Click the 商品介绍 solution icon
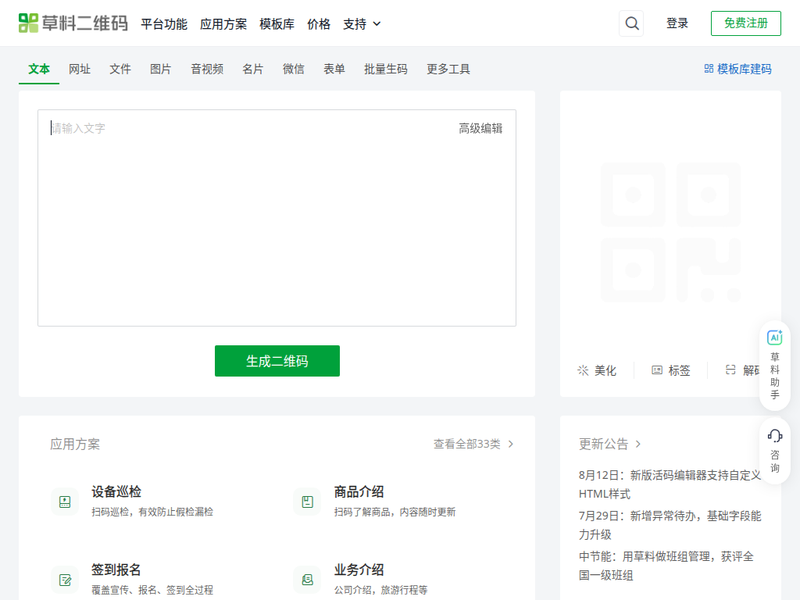Image resolution: width=800 pixels, height=600 pixels. pos(307,502)
